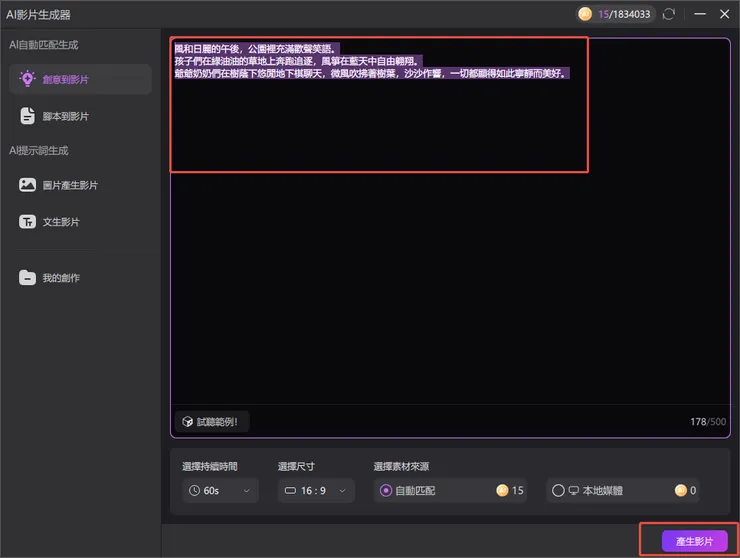Viewport: 740px width, 558px height.
Task: Click the cube icon in 試聽範例
Action: 187,422
